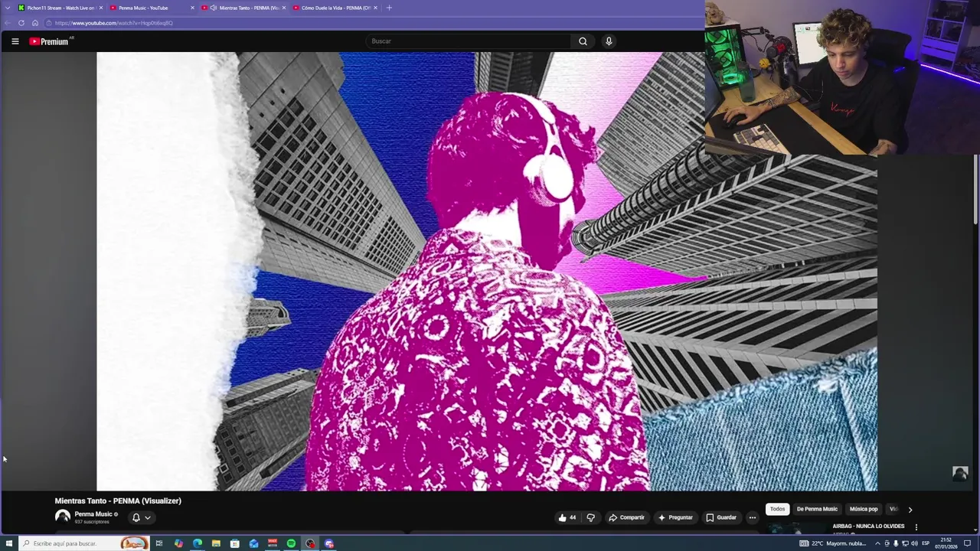Go back in the browser

8,23
